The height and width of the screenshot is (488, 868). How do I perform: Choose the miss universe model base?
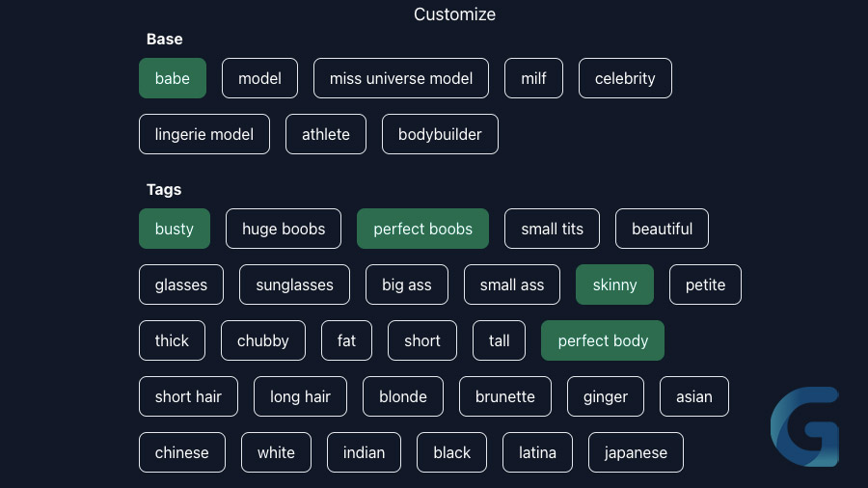click(x=400, y=78)
